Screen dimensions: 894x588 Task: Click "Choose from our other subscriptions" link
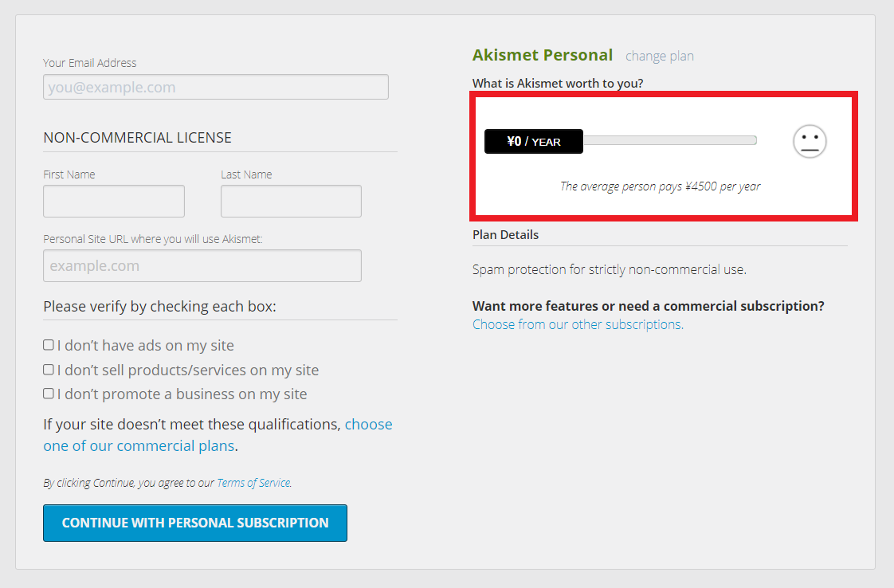pos(578,324)
